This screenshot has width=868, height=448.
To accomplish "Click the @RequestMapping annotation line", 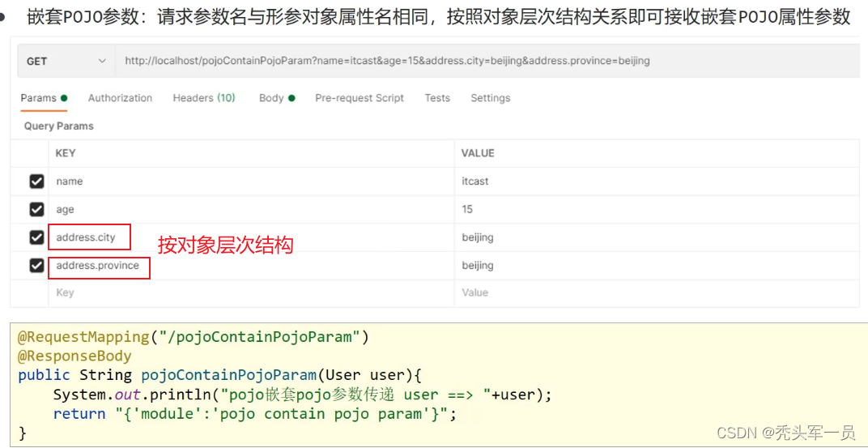I will pos(194,337).
